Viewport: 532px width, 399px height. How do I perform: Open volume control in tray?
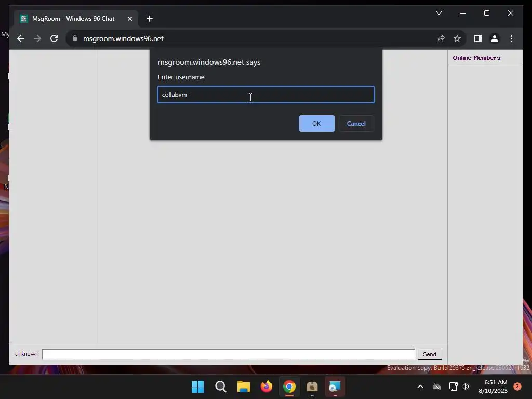point(465,387)
